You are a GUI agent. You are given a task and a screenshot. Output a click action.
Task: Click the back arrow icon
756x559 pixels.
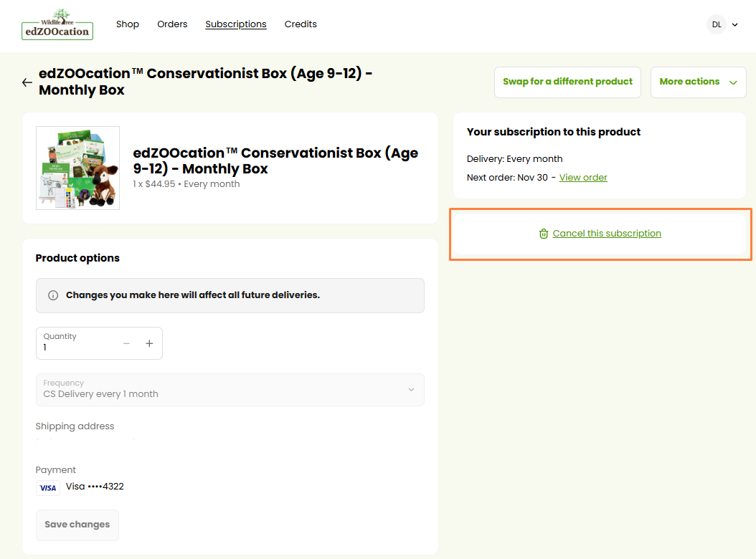pos(27,82)
